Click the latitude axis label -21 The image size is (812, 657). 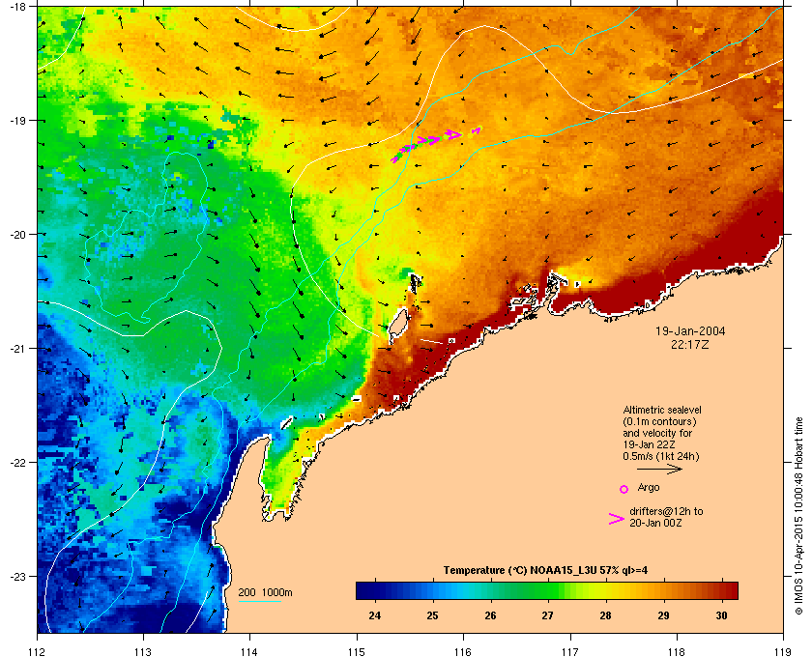click(x=17, y=348)
